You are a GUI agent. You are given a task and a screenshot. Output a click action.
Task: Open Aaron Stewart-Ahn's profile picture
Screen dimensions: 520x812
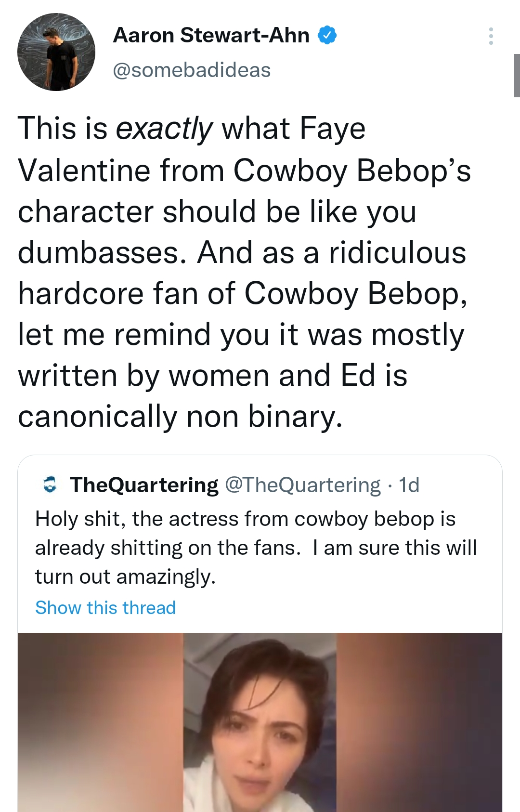pos(56,52)
